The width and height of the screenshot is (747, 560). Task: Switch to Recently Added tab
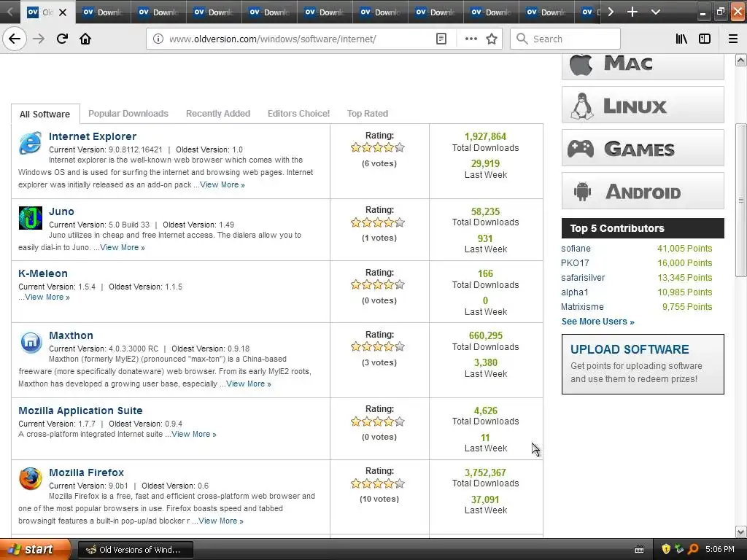[217, 114]
